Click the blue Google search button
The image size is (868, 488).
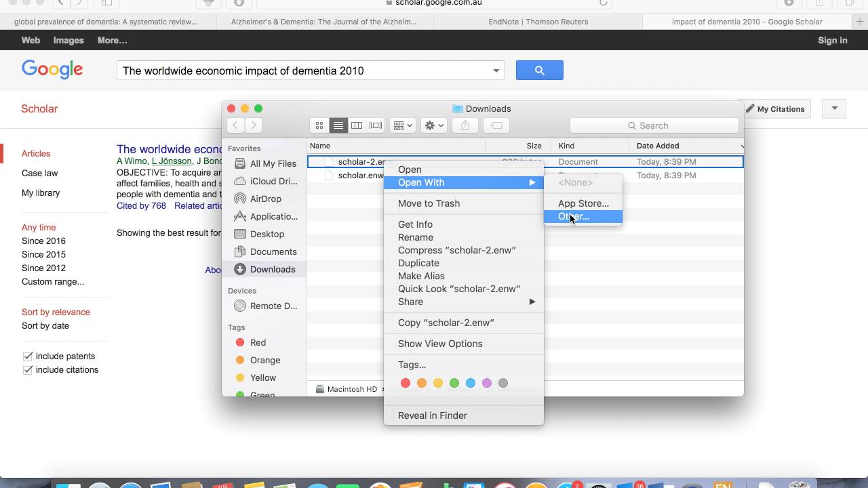(x=540, y=70)
